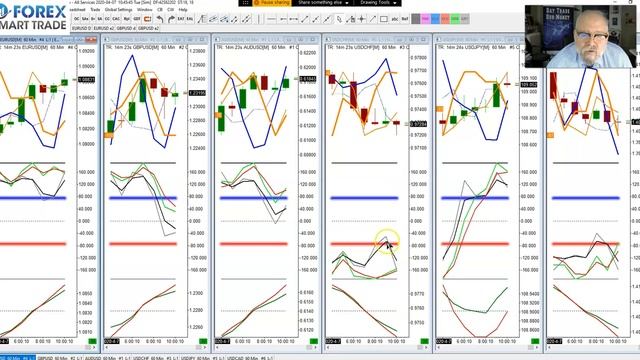640x360 pixels.
Task: Switch to the USDCAD 60 Min bottom tab
Action: [251, 358]
